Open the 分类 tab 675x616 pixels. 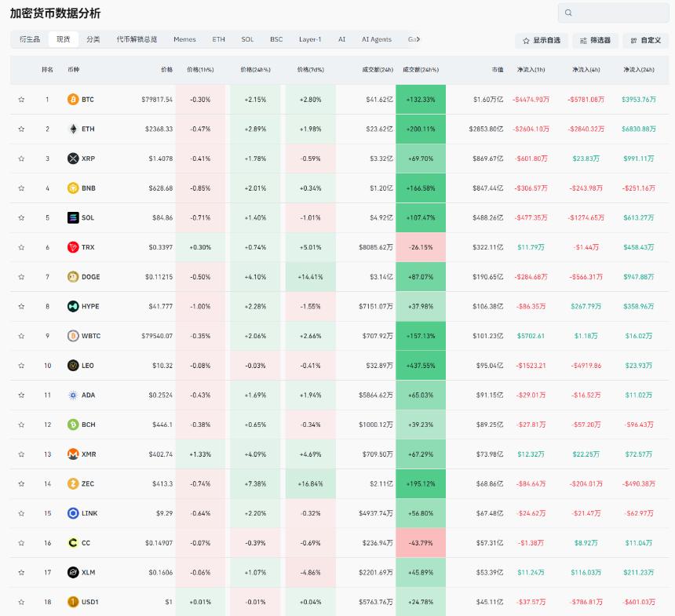[93, 39]
